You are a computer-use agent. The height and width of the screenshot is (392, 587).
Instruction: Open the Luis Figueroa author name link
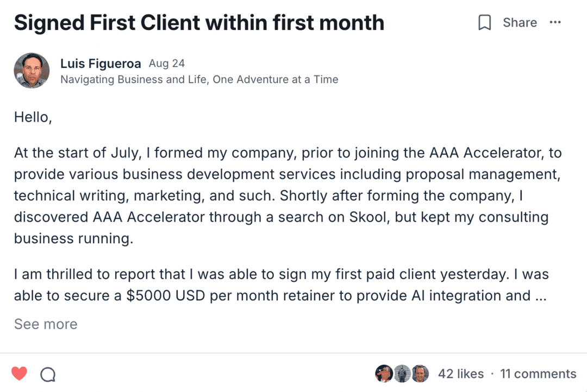tap(101, 64)
